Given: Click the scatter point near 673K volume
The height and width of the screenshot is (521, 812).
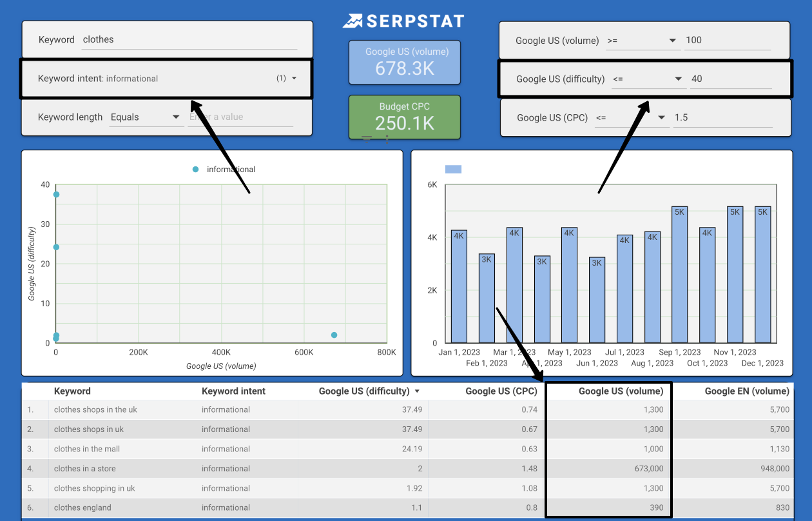Looking at the screenshot, I should pos(334,335).
